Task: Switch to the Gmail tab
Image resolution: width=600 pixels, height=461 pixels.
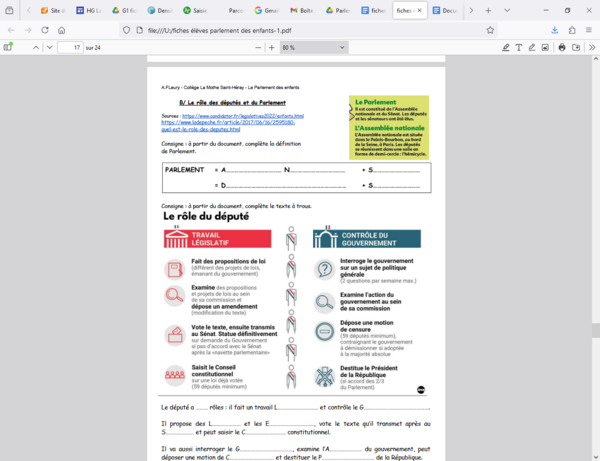Action: tap(263, 10)
